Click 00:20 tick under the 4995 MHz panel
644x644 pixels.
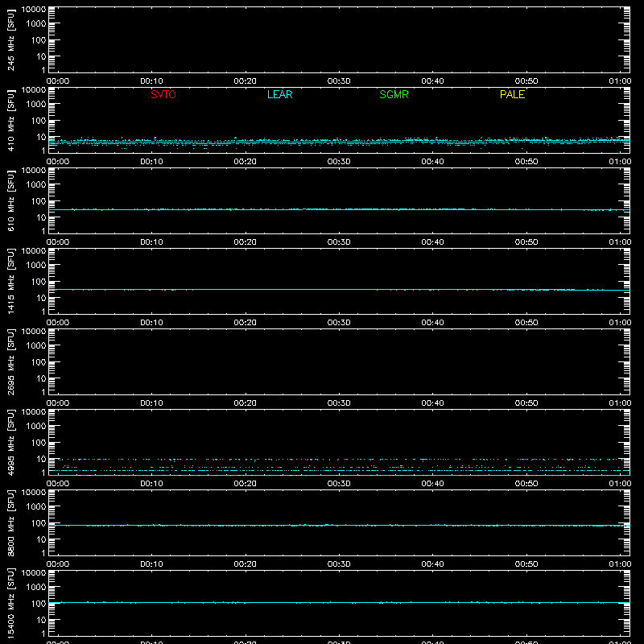pyautogui.click(x=246, y=484)
